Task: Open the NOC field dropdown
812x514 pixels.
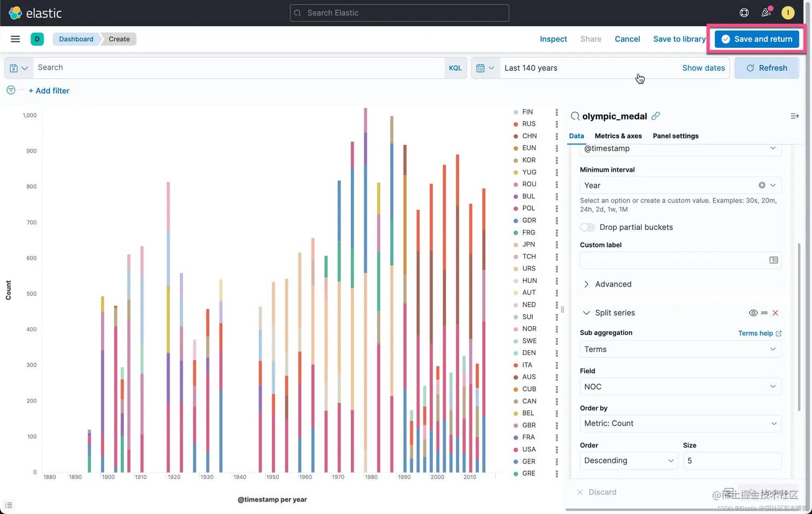Action: [x=680, y=387]
